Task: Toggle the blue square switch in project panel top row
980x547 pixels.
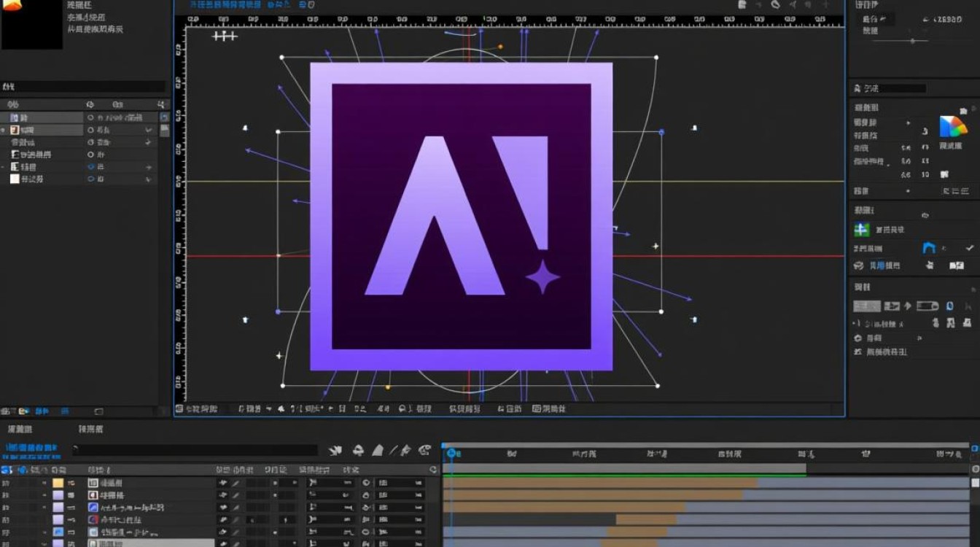Action: pos(164,117)
